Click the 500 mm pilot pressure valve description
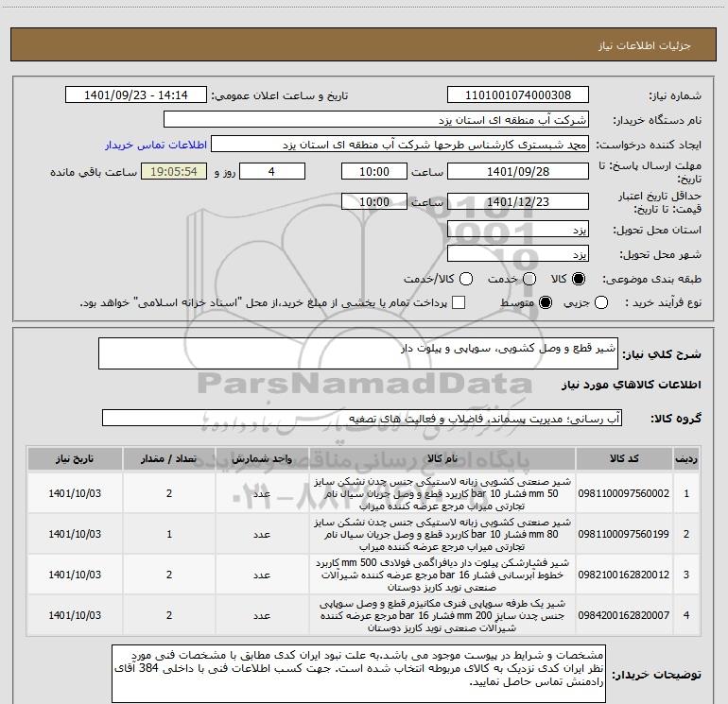 442,575
